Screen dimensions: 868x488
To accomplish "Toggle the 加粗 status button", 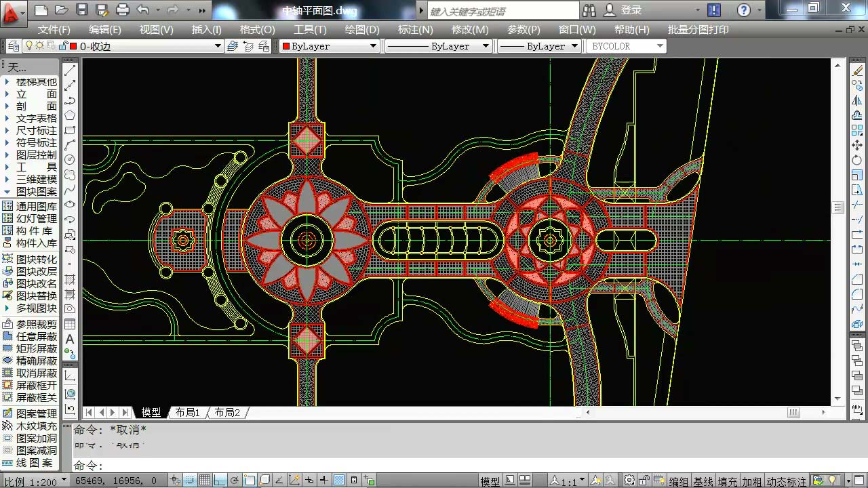I will point(751,481).
